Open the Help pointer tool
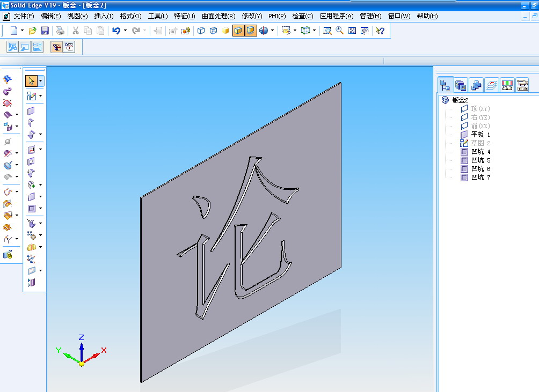 point(380,31)
